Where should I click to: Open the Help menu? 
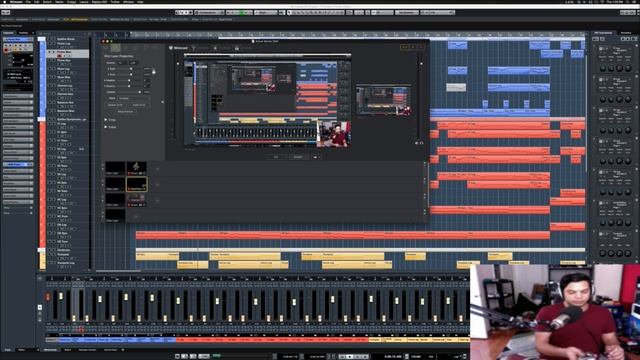[140, 2]
